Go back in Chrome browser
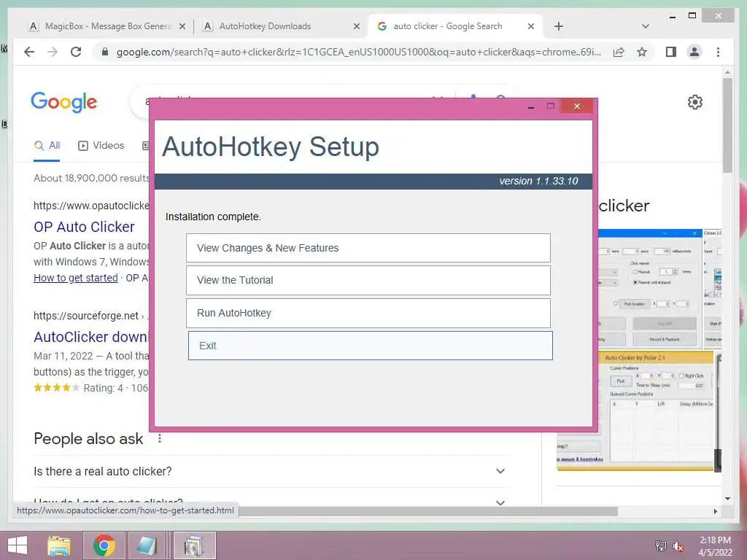The width and height of the screenshot is (747, 560). coord(29,52)
